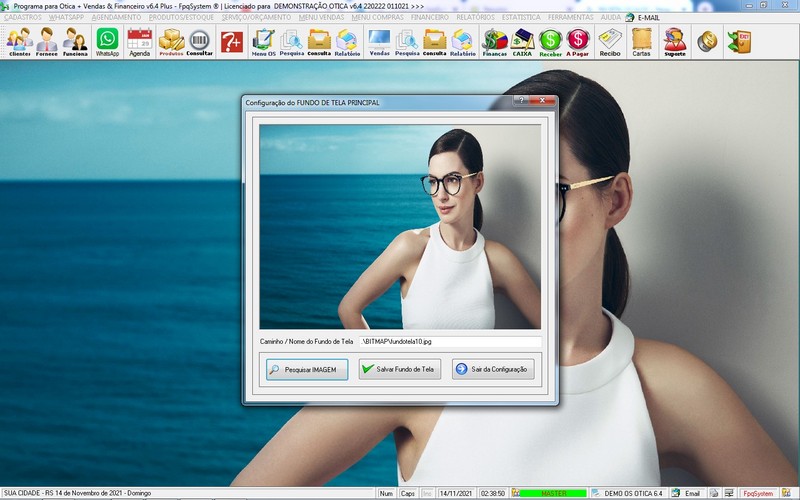Image resolution: width=800 pixels, height=500 pixels.
Task: Open the ESTATISTICA menu
Action: point(521,17)
